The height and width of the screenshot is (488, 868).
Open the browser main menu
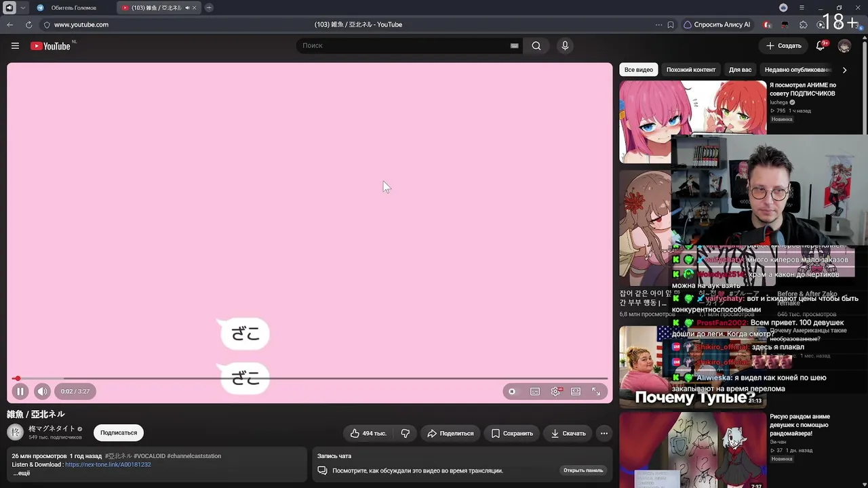(x=802, y=8)
